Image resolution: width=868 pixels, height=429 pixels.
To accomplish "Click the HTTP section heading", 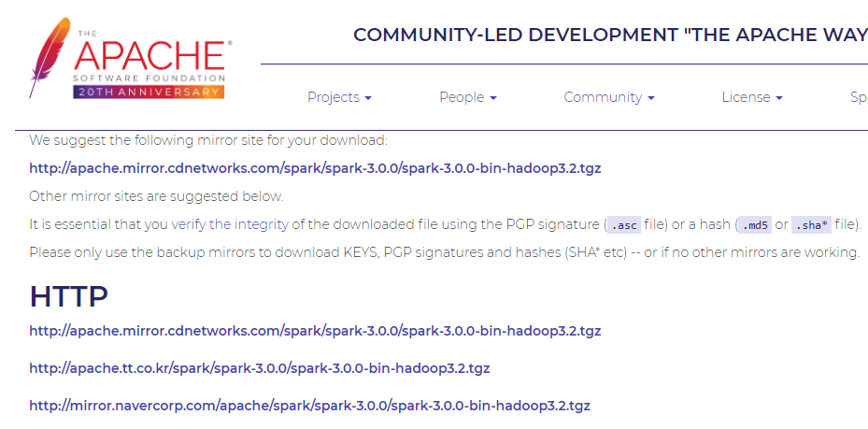I will click(x=68, y=296).
